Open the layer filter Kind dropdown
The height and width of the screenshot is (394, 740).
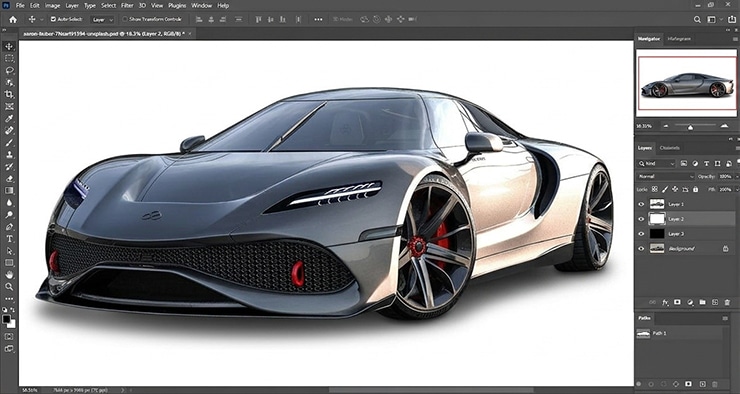pos(656,164)
